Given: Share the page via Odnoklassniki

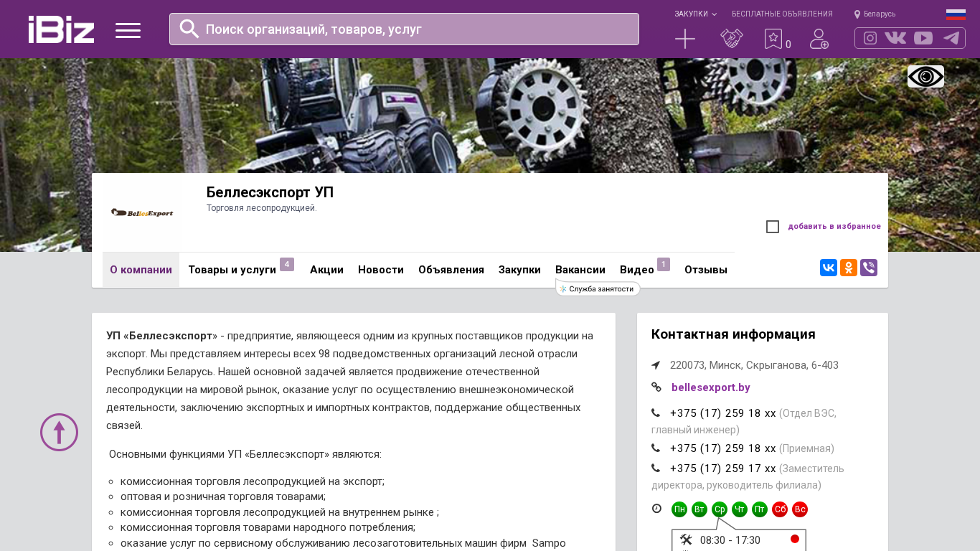Looking at the screenshot, I should (849, 268).
